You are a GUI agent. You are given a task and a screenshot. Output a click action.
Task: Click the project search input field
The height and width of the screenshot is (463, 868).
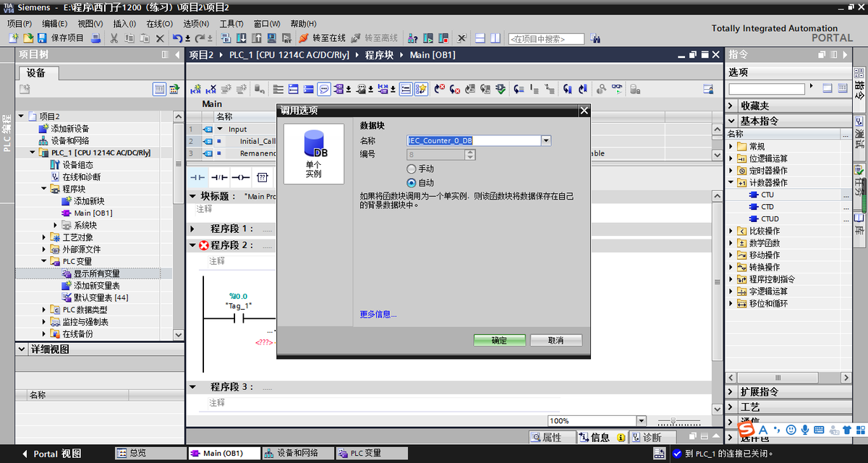pyautogui.click(x=546, y=38)
